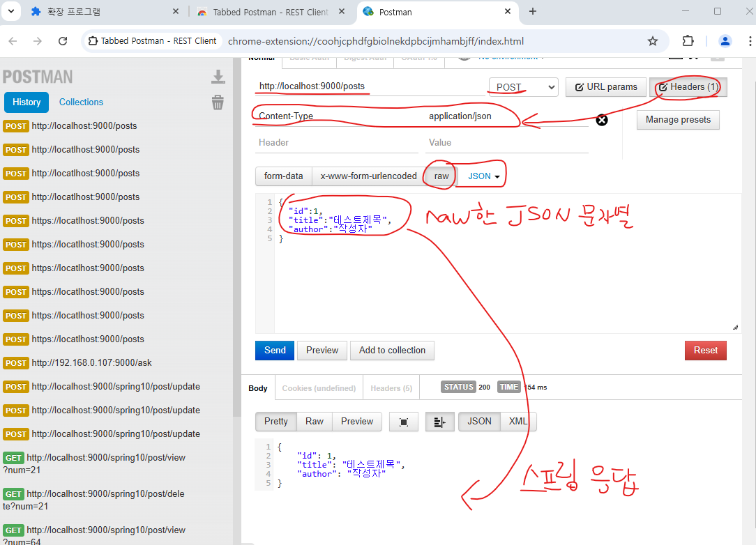756x545 pixels.
Task: Click the response fullscreen icon
Action: (x=404, y=422)
